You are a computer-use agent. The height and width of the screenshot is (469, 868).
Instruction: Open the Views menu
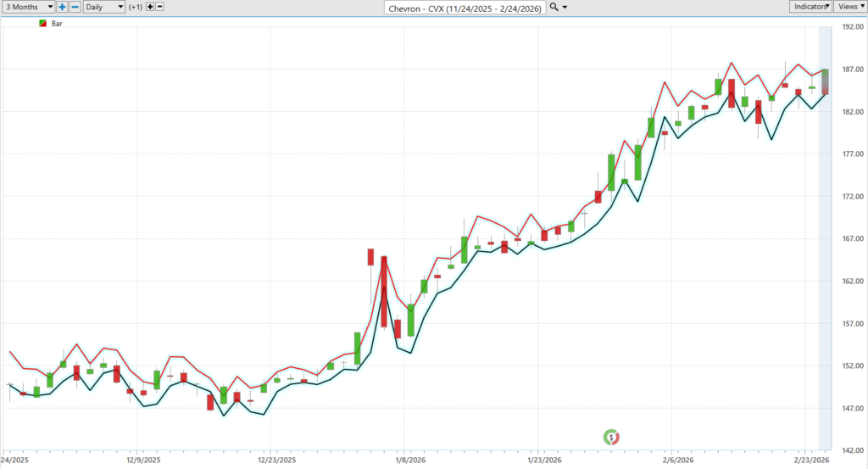point(849,7)
